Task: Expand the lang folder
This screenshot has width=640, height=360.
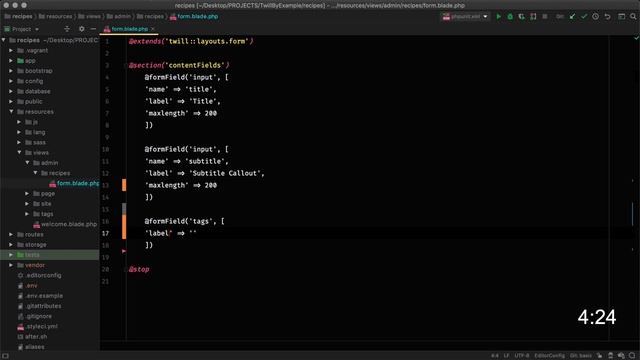Action: [x=19, y=132]
